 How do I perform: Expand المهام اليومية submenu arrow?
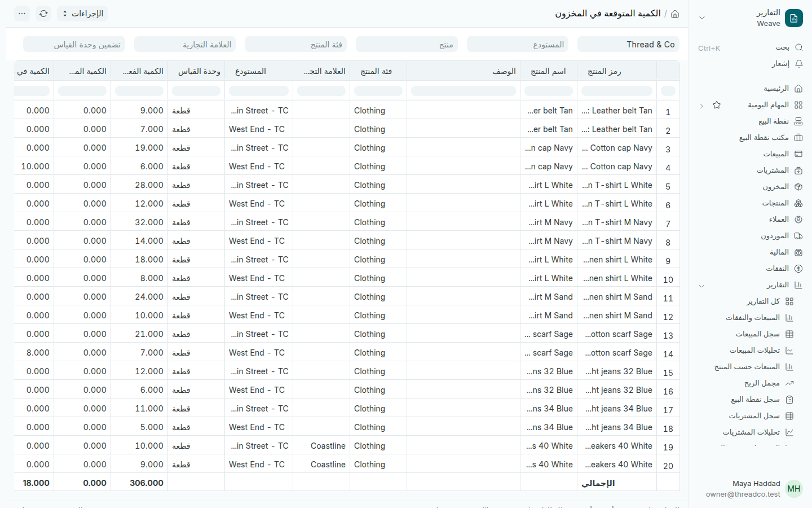[701, 106]
